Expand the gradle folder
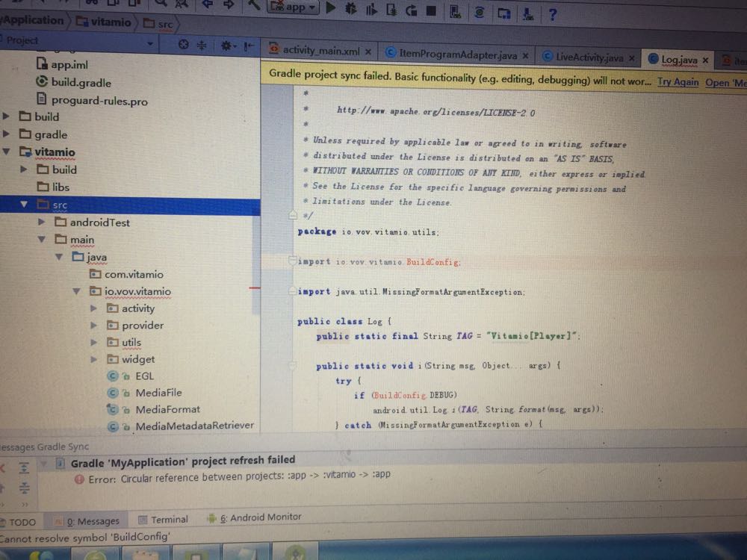Image resolution: width=747 pixels, height=560 pixels. click(6, 134)
